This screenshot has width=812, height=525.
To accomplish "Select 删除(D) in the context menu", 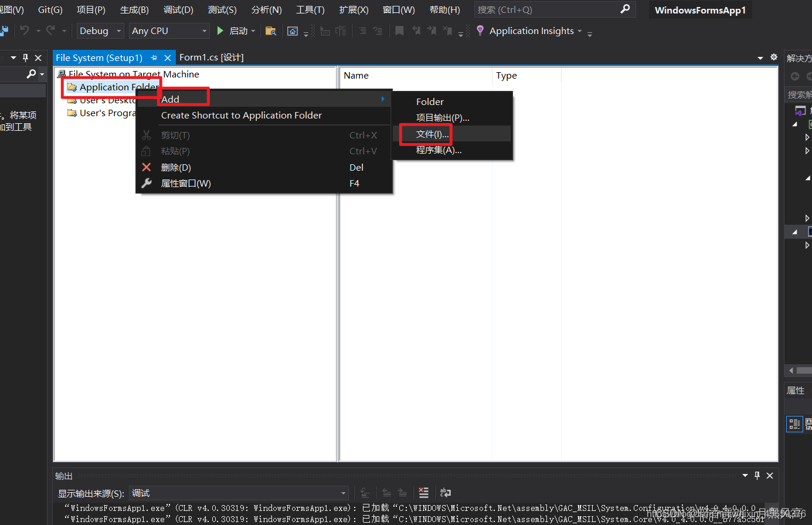I will pyautogui.click(x=264, y=167).
